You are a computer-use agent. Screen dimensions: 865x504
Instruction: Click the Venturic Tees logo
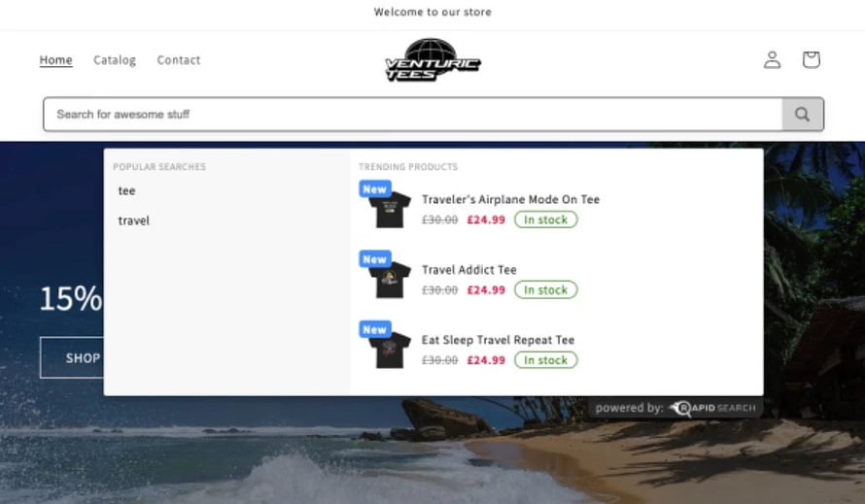click(x=432, y=59)
